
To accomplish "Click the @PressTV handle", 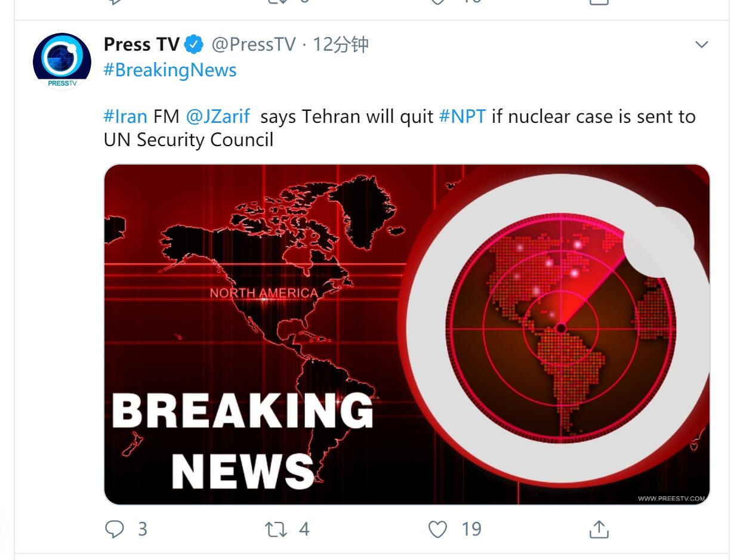I will pos(253,44).
